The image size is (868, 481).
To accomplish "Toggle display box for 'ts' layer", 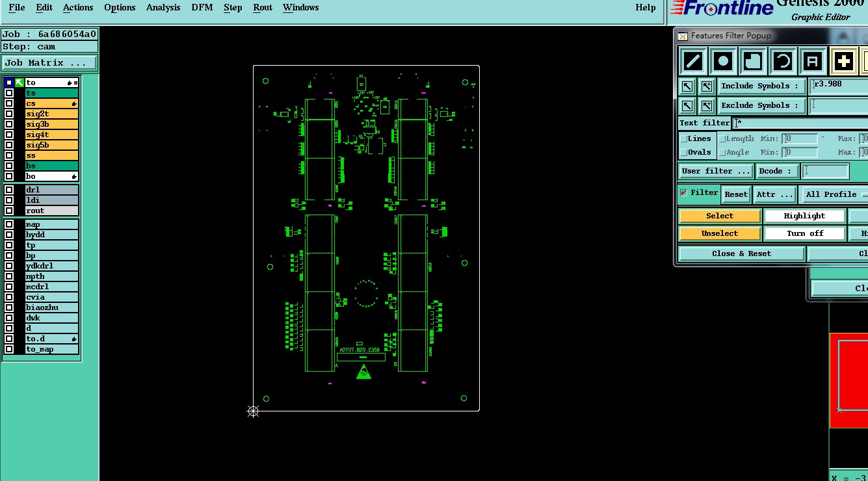I will (9, 93).
